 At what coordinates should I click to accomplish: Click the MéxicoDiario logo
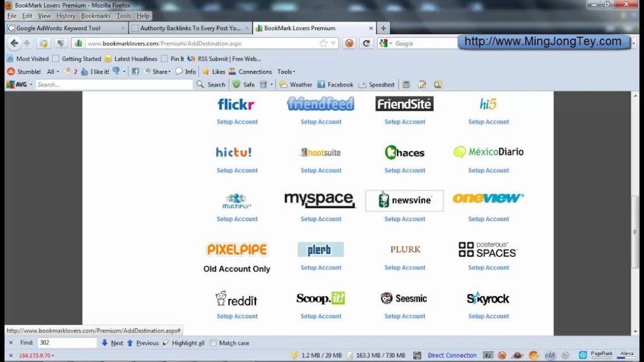(x=488, y=152)
